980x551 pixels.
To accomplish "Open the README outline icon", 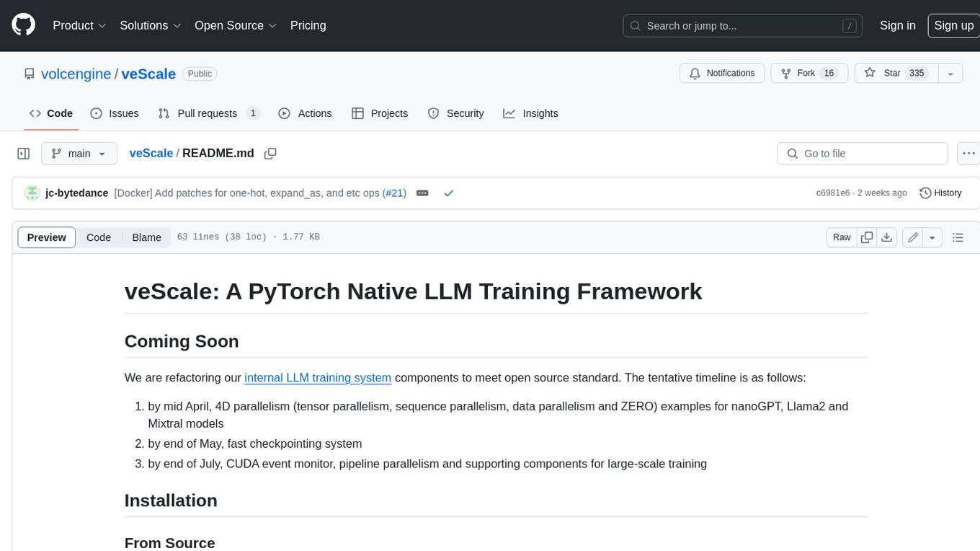I will [x=958, y=237].
